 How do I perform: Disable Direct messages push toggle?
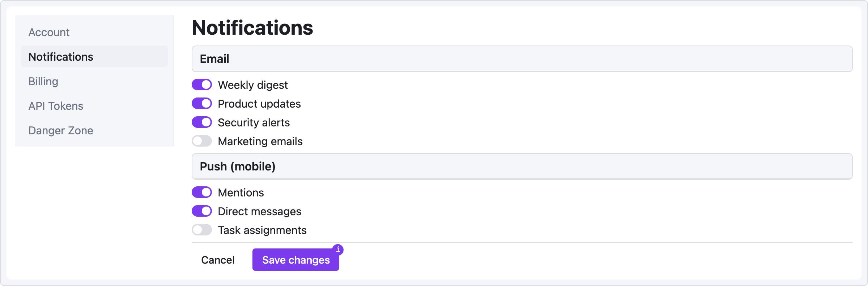click(x=202, y=211)
